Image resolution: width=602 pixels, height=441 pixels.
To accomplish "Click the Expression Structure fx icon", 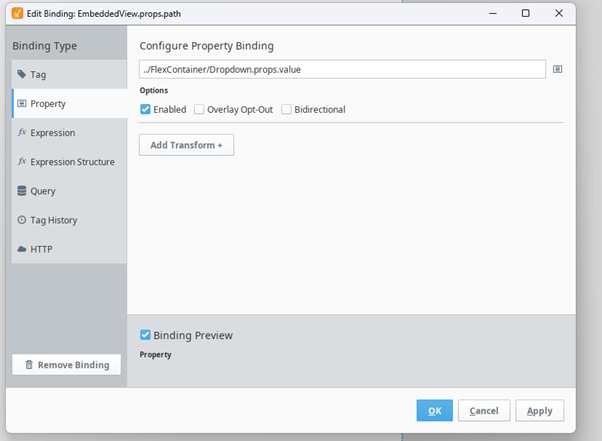I will [22, 161].
